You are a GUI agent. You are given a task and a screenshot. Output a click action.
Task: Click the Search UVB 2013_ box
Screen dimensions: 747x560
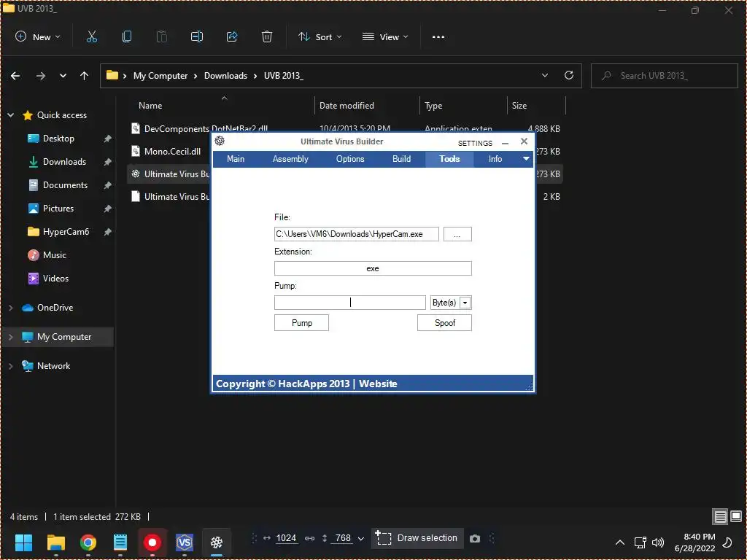664,76
